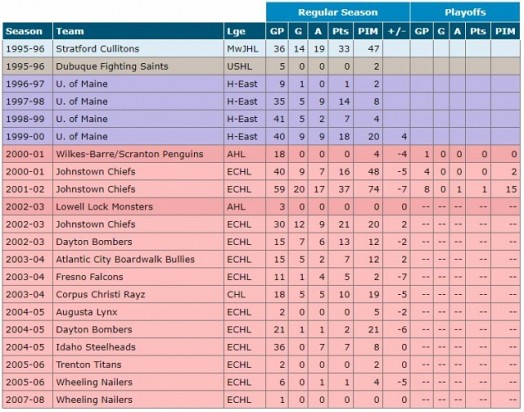Click Lowell Lock Monsters team name

coord(104,207)
